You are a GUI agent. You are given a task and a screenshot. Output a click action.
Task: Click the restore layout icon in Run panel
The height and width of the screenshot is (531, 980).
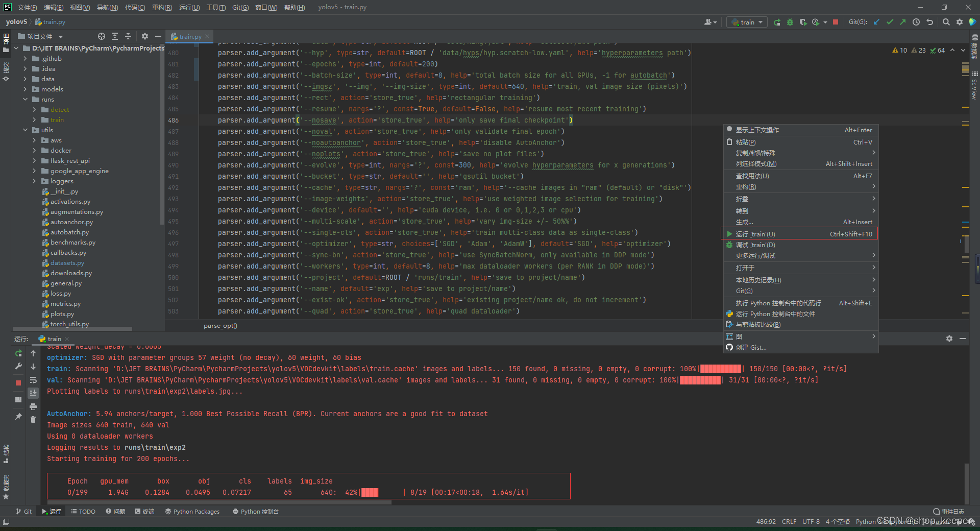click(x=18, y=400)
